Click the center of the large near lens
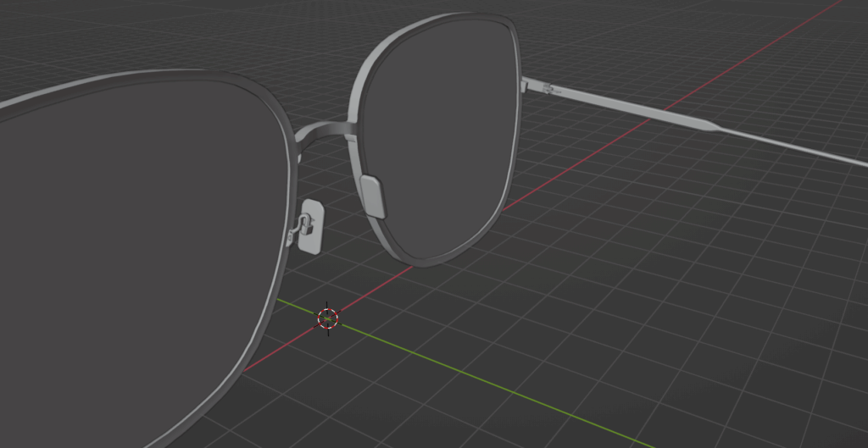The image size is (868, 448). point(127,254)
